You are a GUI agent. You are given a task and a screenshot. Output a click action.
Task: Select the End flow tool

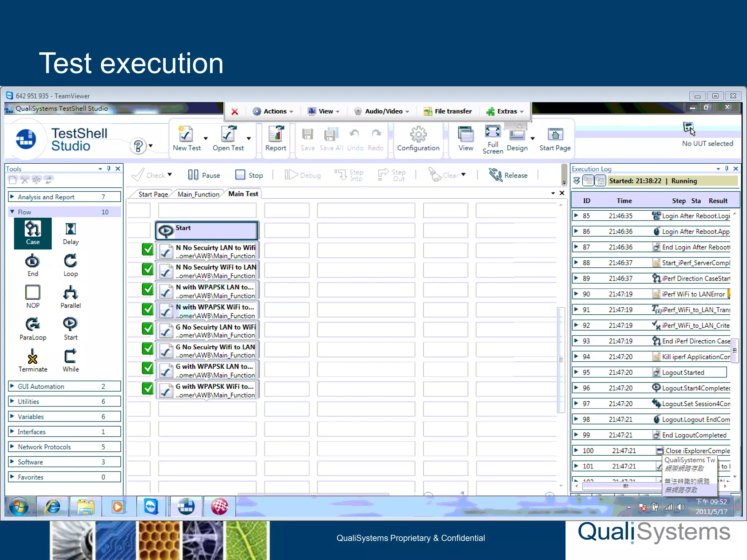pos(33,265)
